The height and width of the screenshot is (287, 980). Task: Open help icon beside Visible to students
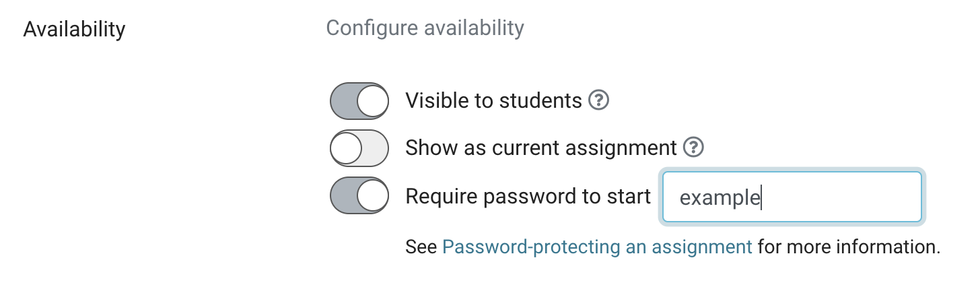599,100
